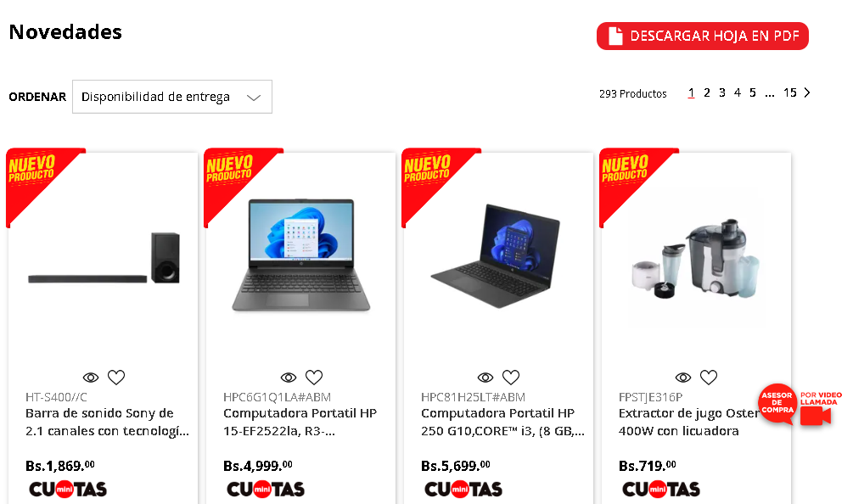Click the chevron arrow in the Ordenar box
853x504 pixels.
click(x=254, y=98)
